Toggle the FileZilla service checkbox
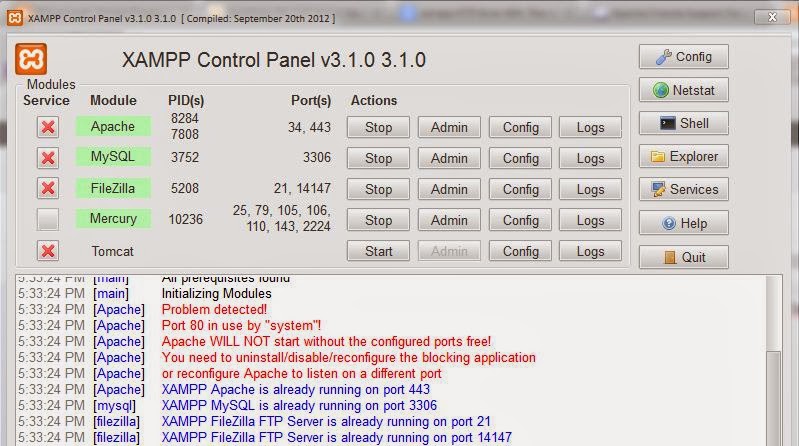This screenshot has width=799, height=446. click(48, 189)
